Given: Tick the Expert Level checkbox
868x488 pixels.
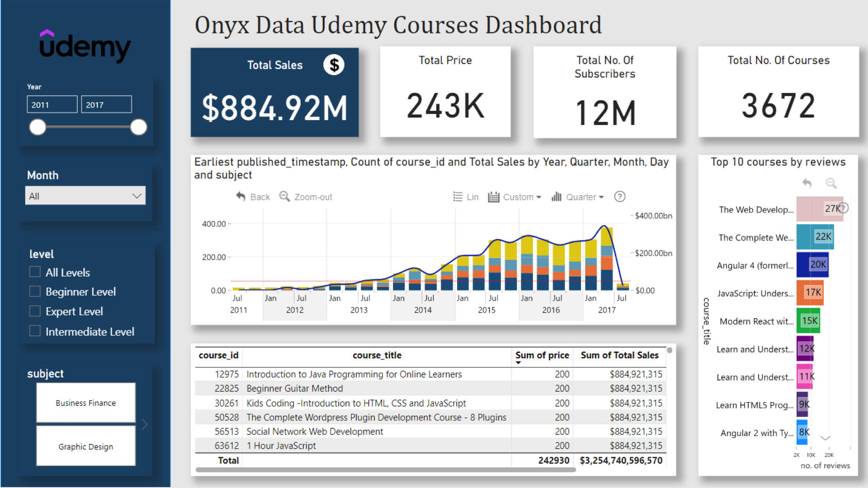Looking at the screenshot, I should pos(35,311).
